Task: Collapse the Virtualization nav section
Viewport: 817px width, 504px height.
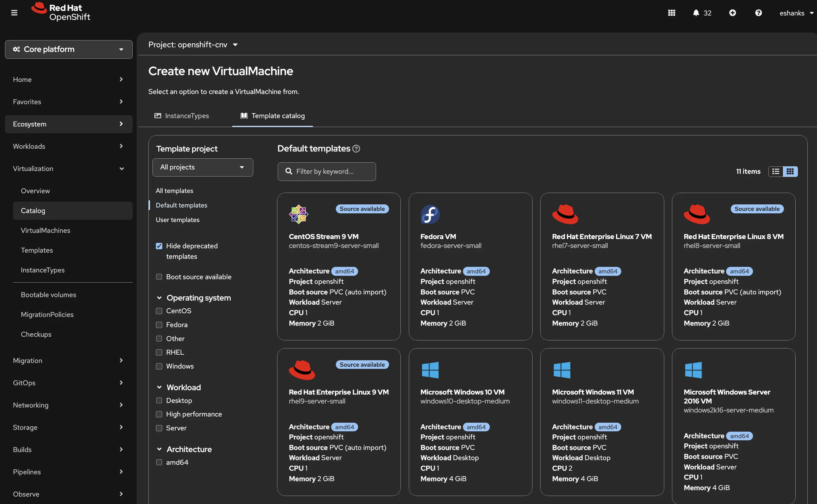Action: click(69, 169)
